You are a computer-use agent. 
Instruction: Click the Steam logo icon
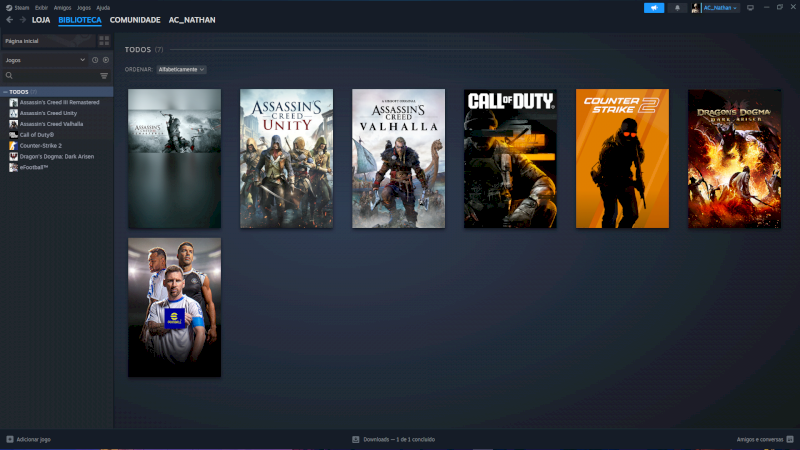pyautogui.click(x=9, y=8)
